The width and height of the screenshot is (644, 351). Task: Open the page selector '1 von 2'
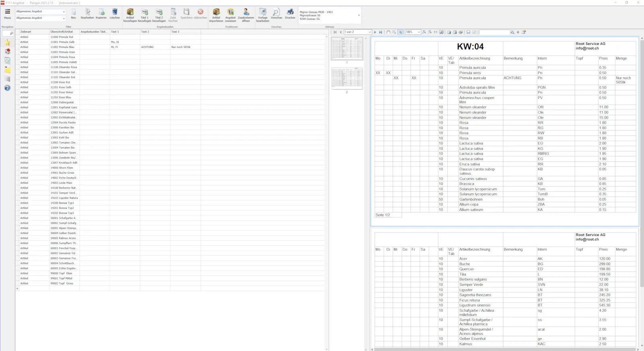click(x=357, y=32)
